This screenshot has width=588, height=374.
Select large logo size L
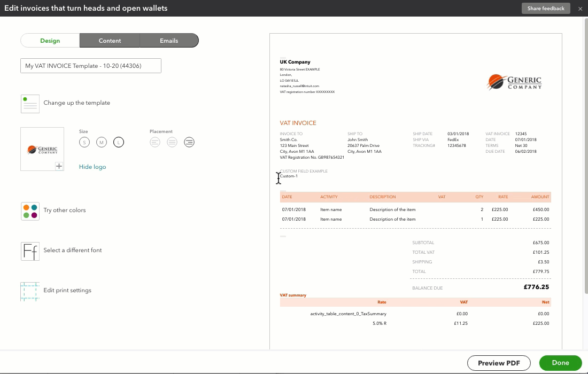tap(119, 143)
